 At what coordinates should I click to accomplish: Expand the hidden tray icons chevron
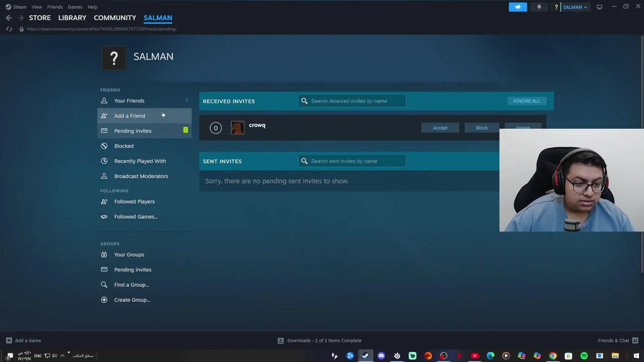62,356
